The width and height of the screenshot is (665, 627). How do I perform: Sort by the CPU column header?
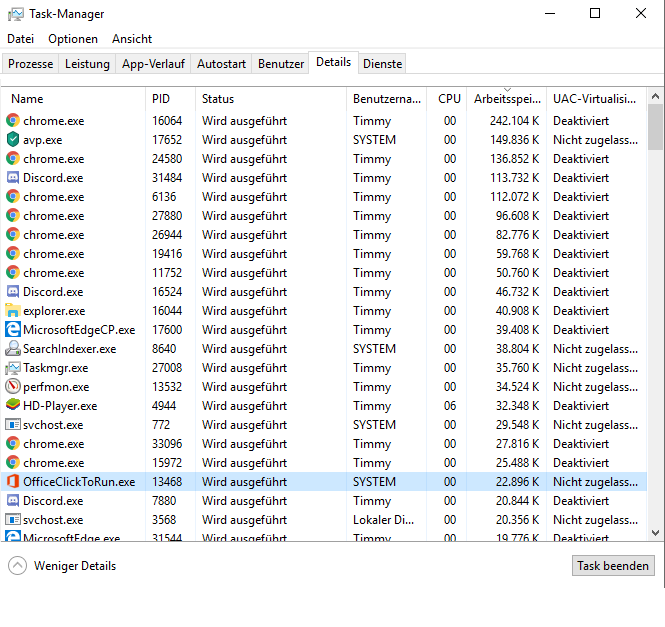click(x=447, y=99)
